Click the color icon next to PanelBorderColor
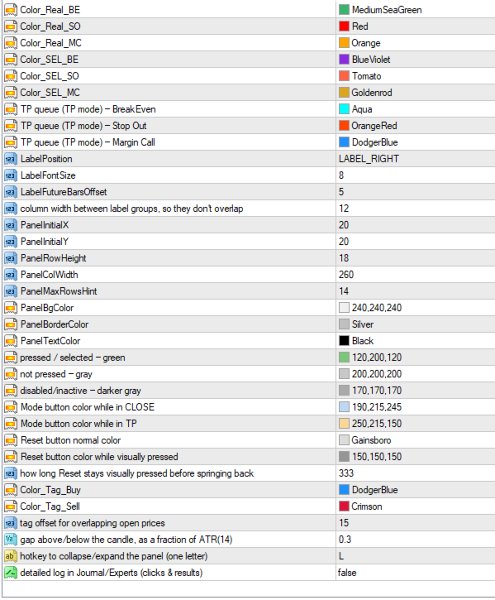The image size is (495, 600). point(11,324)
